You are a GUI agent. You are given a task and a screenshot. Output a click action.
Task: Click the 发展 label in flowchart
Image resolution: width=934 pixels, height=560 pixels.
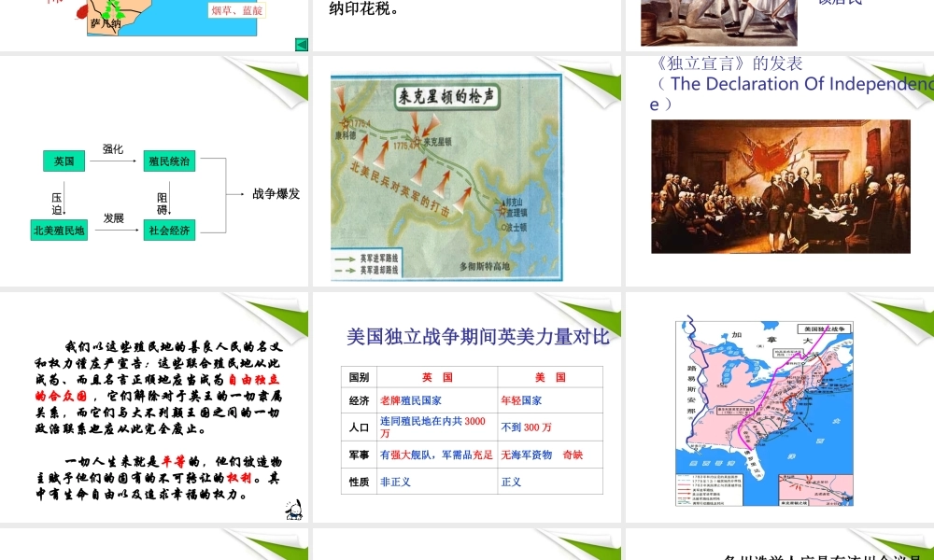[x=113, y=218]
